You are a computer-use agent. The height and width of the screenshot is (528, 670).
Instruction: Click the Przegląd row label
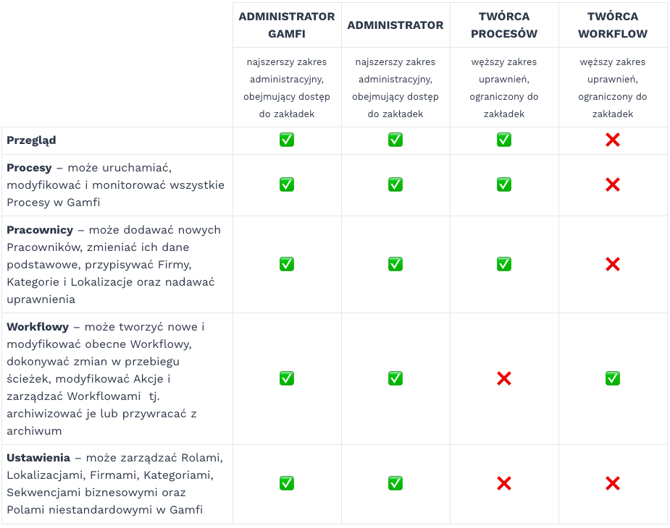pyautogui.click(x=32, y=140)
